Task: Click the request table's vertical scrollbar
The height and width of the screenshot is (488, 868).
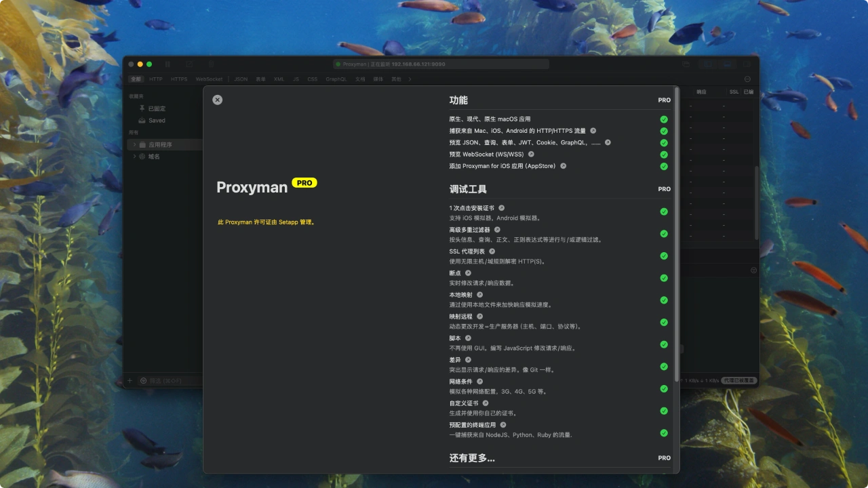Action: coord(757,203)
